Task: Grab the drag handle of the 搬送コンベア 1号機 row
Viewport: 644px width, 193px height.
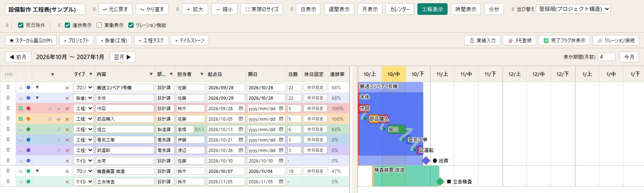Action: [8, 87]
